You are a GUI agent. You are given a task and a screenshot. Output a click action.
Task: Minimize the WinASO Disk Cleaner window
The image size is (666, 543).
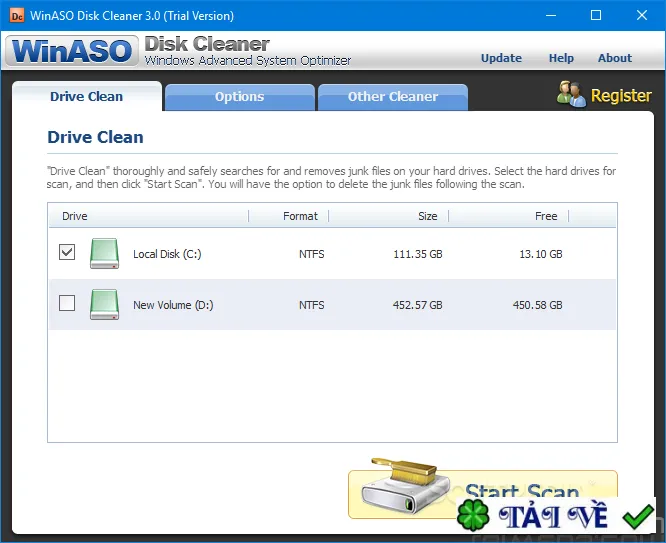click(551, 15)
